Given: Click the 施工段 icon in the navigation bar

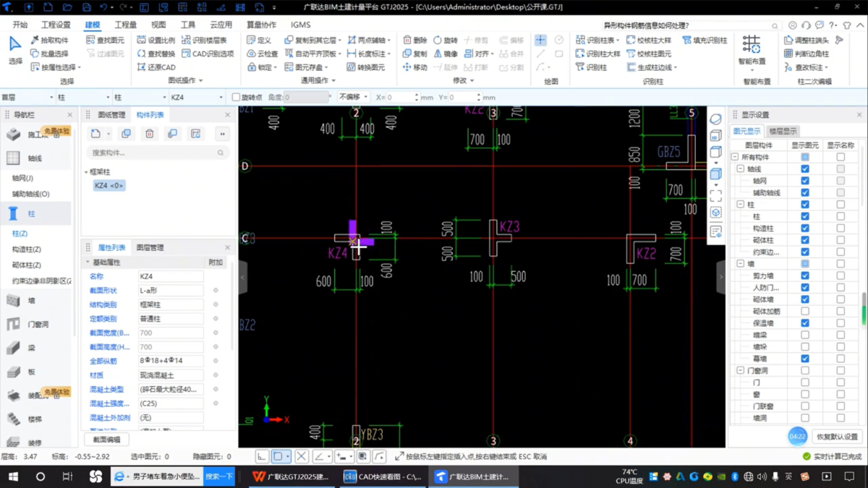Looking at the screenshot, I should tap(13, 135).
